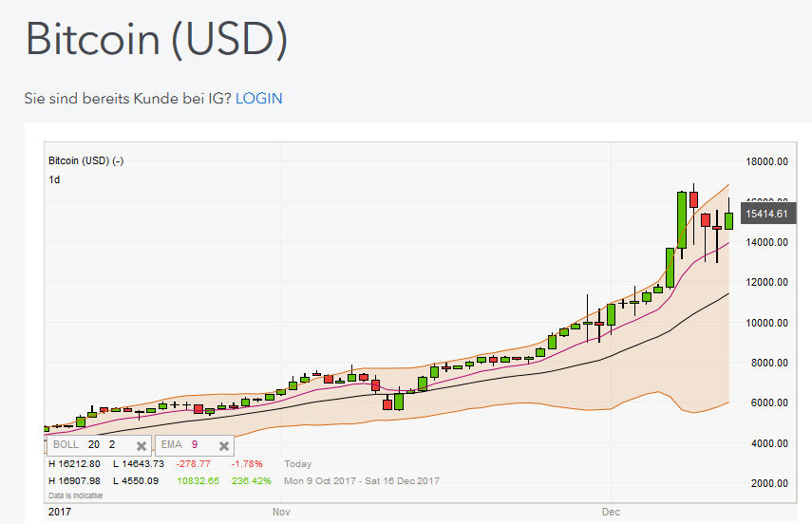This screenshot has width=812, height=524.
Task: Click the 10832.65 period change value
Action: [x=198, y=481]
